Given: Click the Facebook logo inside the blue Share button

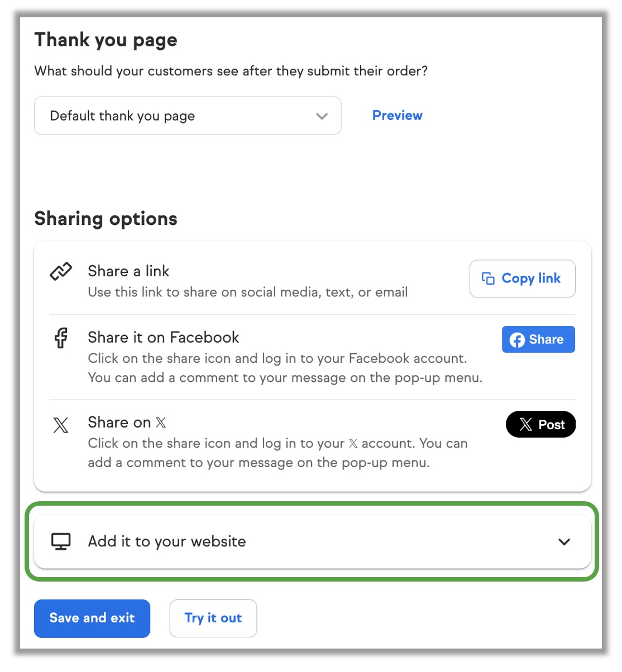Looking at the screenshot, I should click(517, 340).
